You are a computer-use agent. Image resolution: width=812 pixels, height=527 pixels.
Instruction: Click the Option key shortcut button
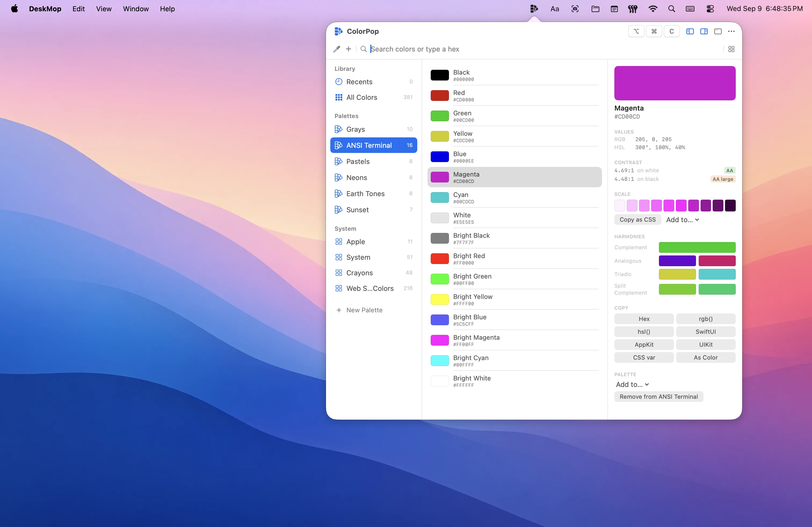pos(636,31)
